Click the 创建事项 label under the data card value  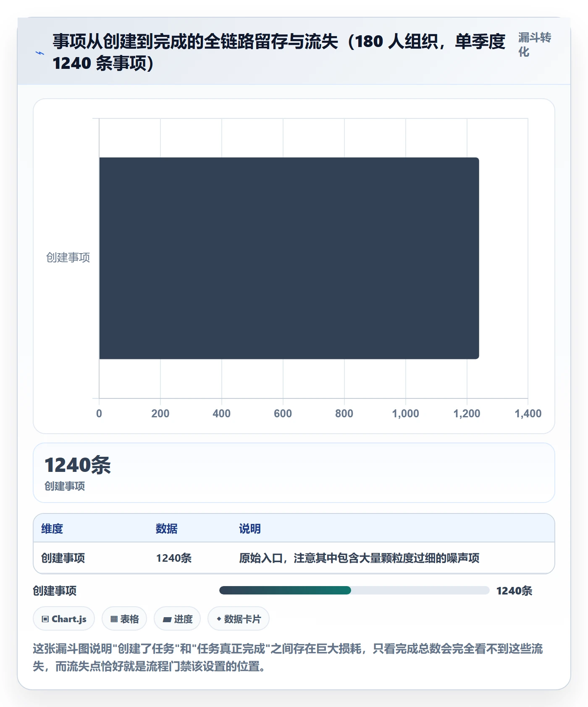65,486
